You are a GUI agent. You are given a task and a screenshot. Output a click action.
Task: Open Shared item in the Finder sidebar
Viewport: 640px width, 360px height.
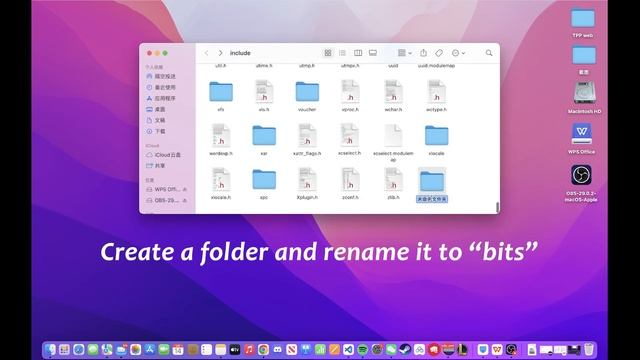tap(156, 166)
